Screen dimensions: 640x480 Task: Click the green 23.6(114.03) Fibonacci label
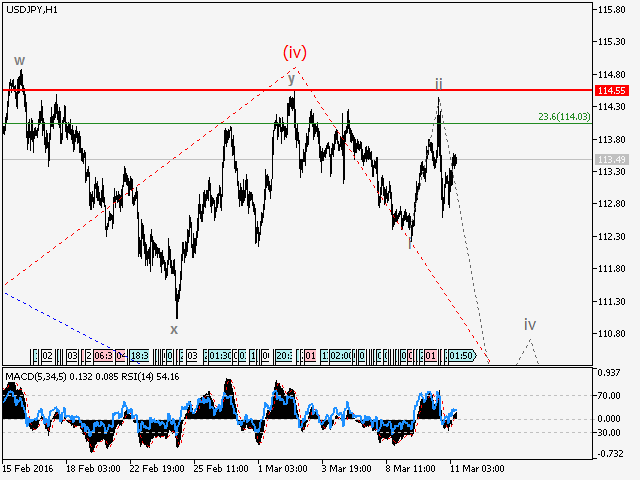tap(564, 117)
